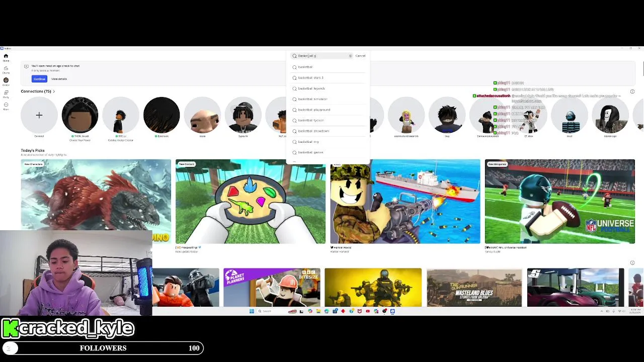Click the page vertical scrollbar

pyautogui.click(x=642, y=68)
